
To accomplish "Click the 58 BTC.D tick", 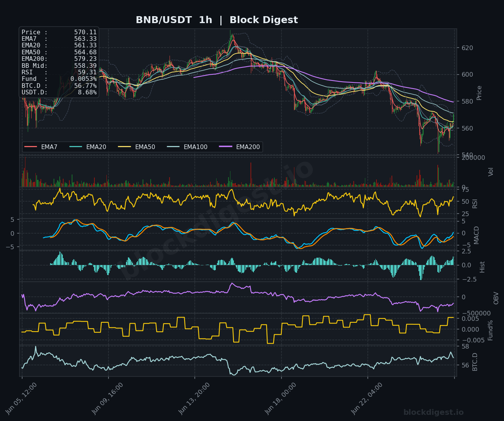I will point(465,347).
